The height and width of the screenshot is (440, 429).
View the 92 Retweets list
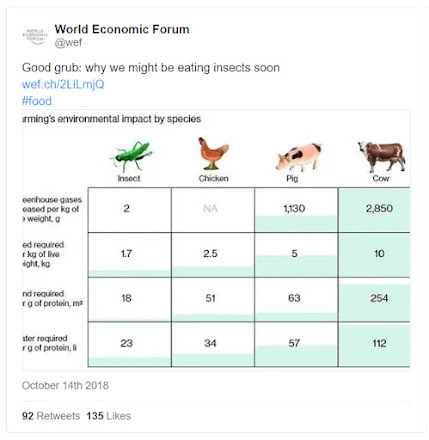pyautogui.click(x=51, y=416)
